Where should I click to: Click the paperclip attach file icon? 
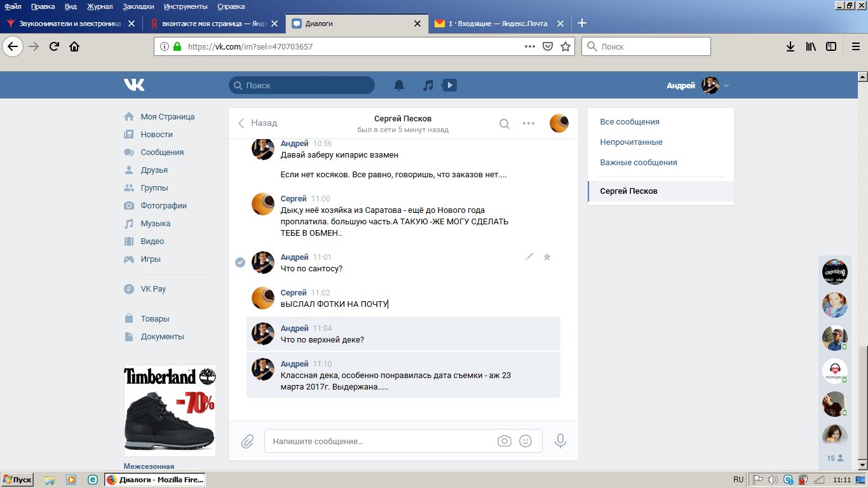247,441
